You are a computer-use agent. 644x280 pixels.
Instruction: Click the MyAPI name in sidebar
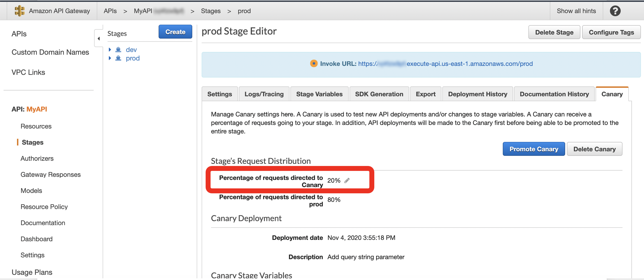tap(37, 109)
